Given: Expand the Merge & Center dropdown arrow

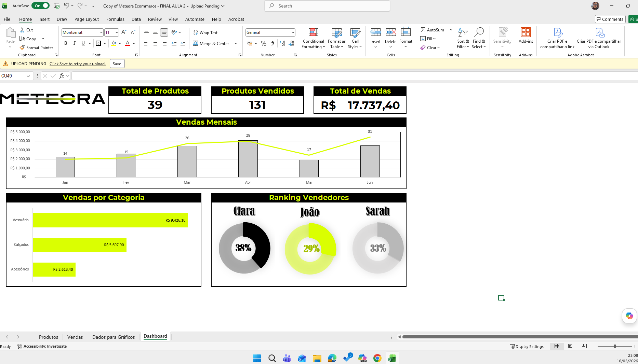Looking at the screenshot, I should [x=236, y=44].
